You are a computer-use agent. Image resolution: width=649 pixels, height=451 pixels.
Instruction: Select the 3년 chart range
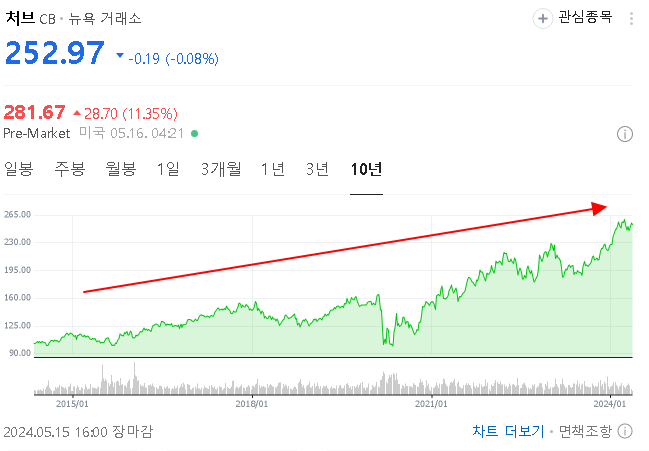click(x=317, y=169)
